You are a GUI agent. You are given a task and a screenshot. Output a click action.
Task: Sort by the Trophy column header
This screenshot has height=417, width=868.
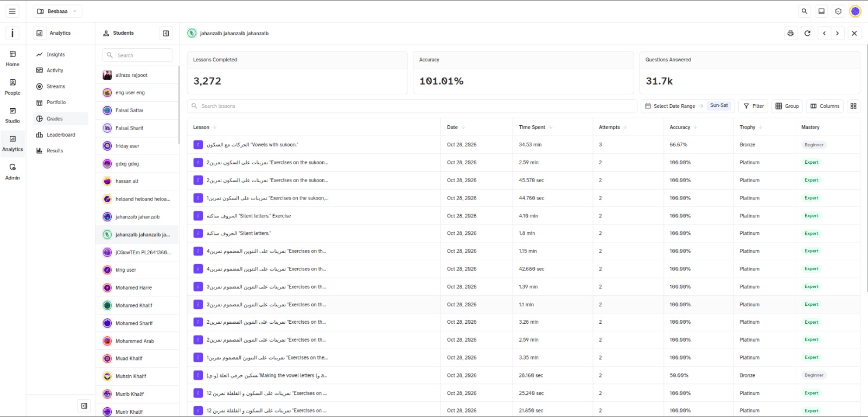tap(751, 127)
